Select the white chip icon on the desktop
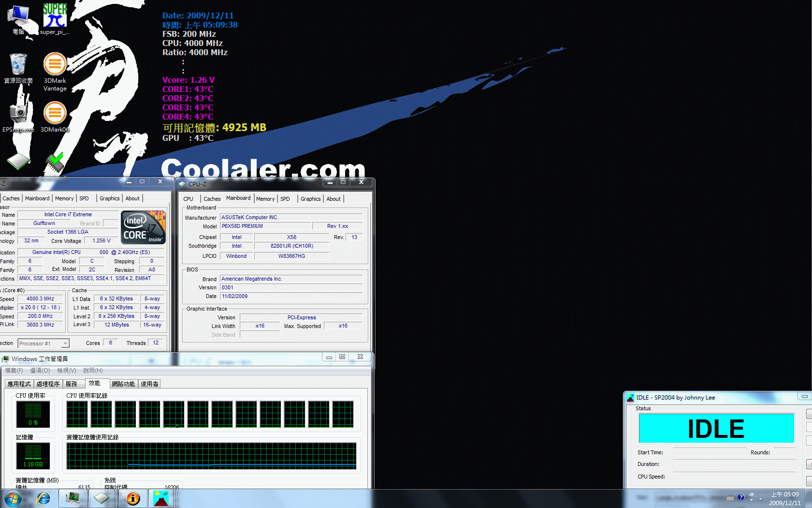The image size is (812, 508). tap(18, 162)
